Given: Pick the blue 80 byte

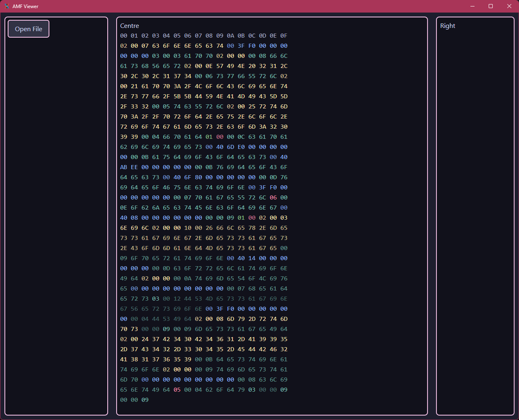Looking at the screenshot, I should [x=198, y=177].
